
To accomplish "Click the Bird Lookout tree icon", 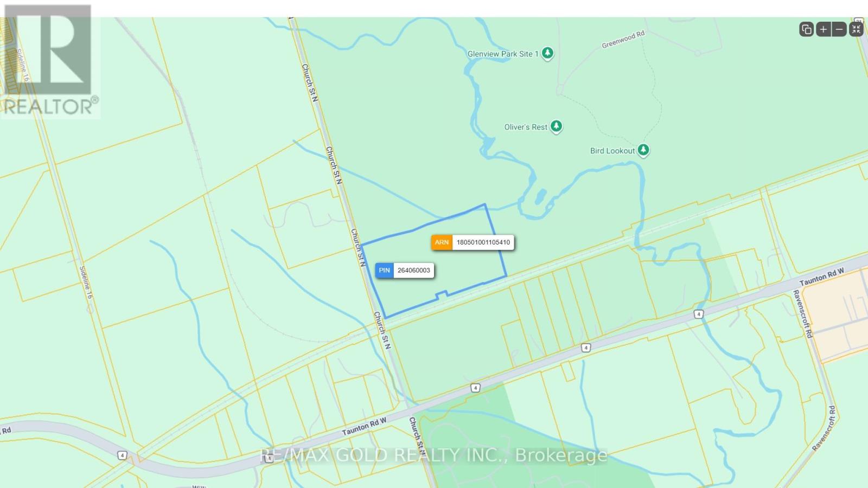I will coord(643,150).
